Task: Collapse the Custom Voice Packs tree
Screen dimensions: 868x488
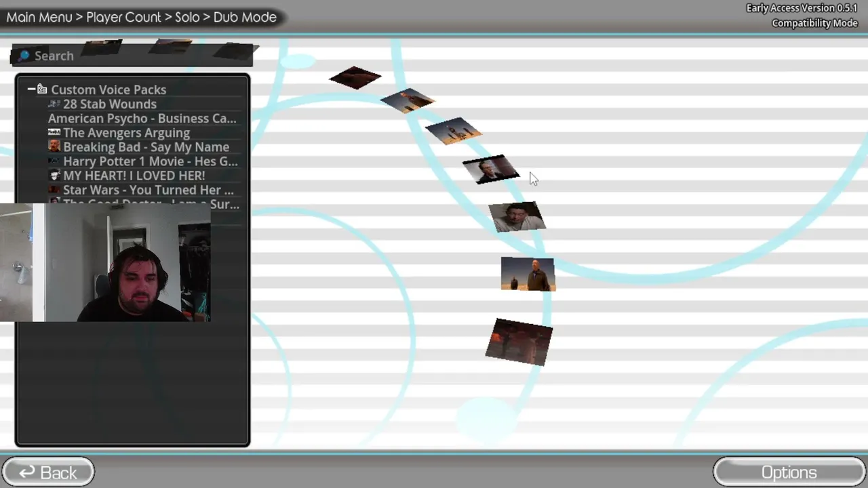Action: click(31, 89)
